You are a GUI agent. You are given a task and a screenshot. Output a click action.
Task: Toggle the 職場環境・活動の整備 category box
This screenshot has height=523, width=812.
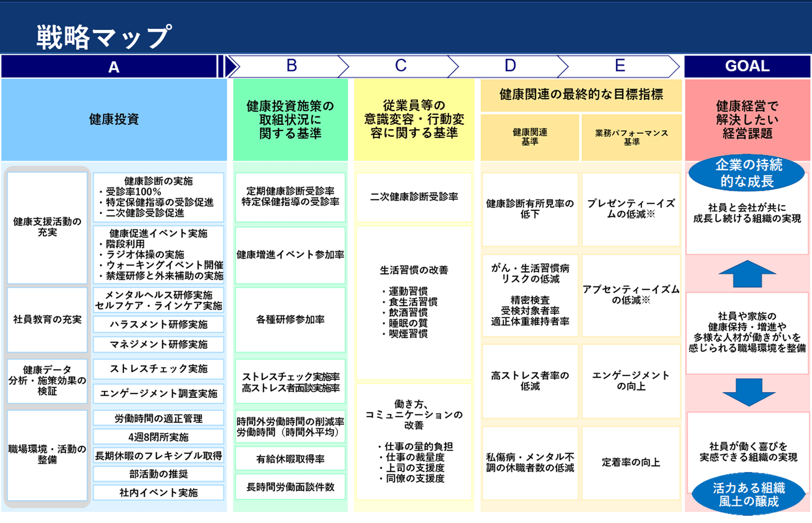point(47,454)
